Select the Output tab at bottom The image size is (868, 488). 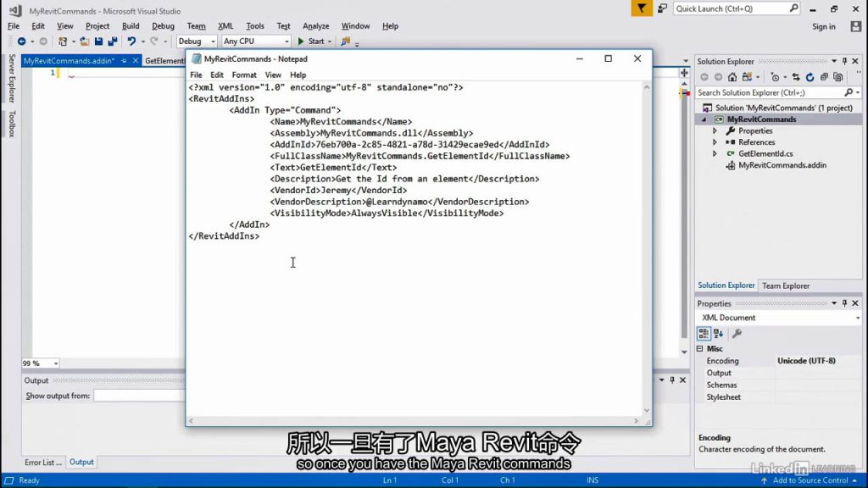(81, 462)
